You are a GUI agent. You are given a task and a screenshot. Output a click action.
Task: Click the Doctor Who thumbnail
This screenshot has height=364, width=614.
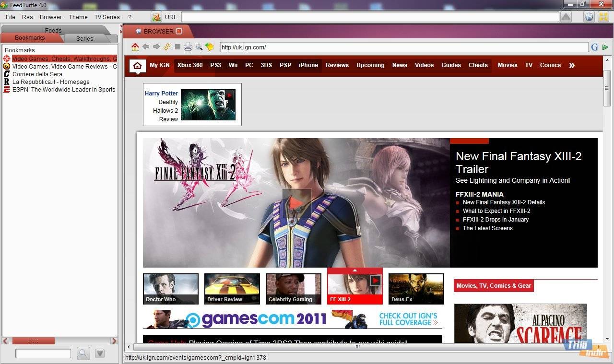[171, 289]
